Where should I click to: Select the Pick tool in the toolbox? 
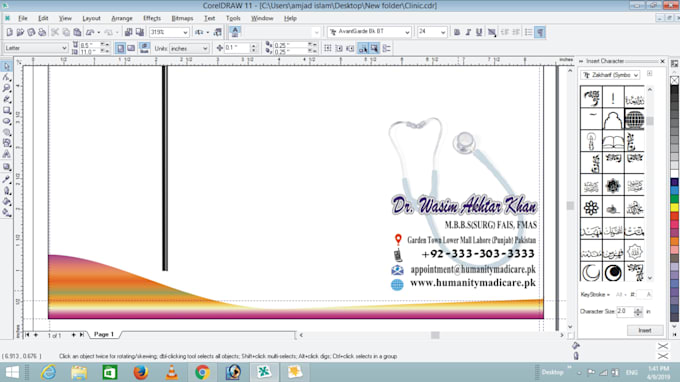(x=7, y=66)
